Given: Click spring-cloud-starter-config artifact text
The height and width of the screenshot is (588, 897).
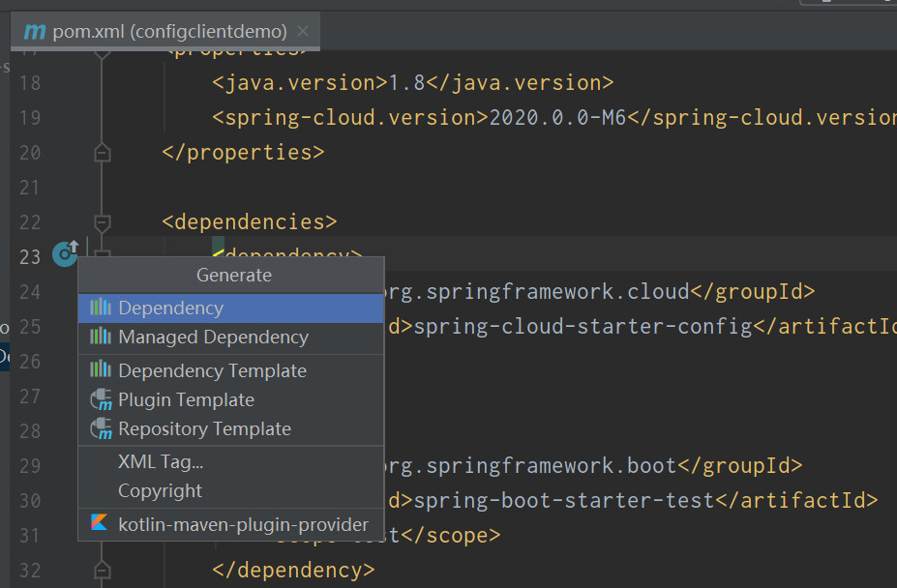Looking at the screenshot, I should (583, 327).
